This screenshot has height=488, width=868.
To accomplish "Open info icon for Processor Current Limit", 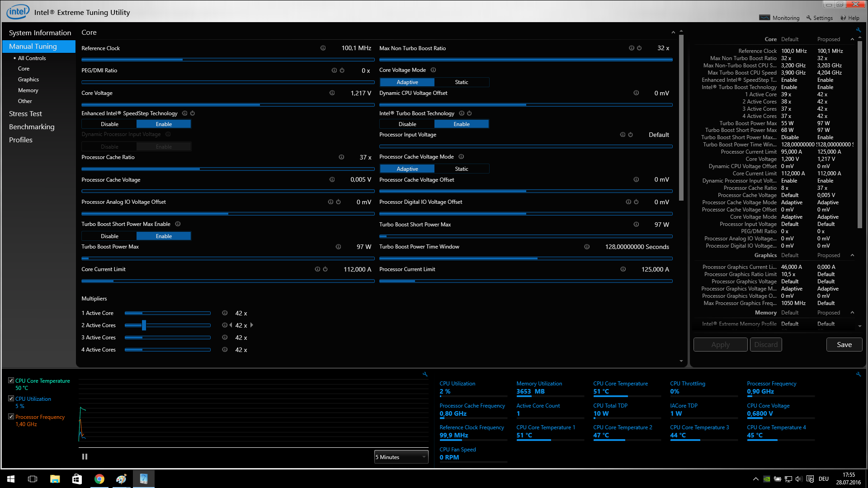I will 623,269.
